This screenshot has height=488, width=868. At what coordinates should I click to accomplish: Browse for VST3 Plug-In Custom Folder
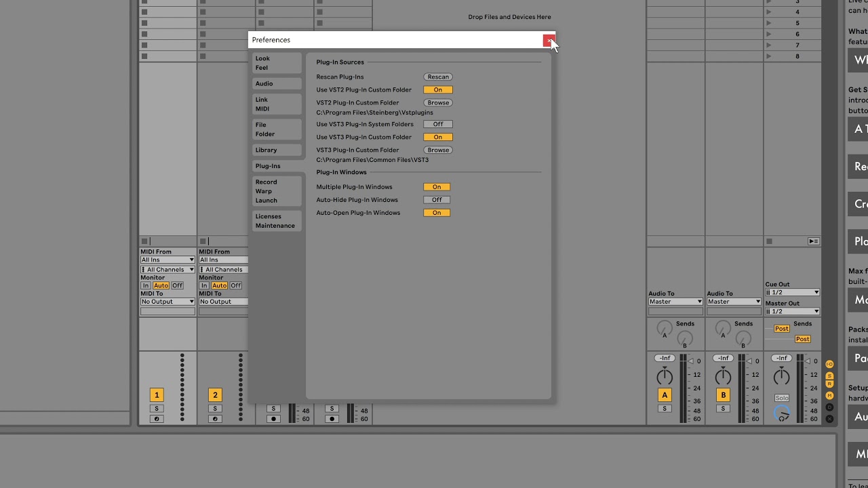pos(438,150)
